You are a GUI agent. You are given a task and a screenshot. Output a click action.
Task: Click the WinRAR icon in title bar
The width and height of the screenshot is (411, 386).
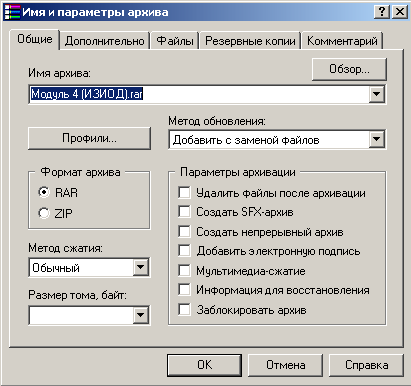click(12, 12)
